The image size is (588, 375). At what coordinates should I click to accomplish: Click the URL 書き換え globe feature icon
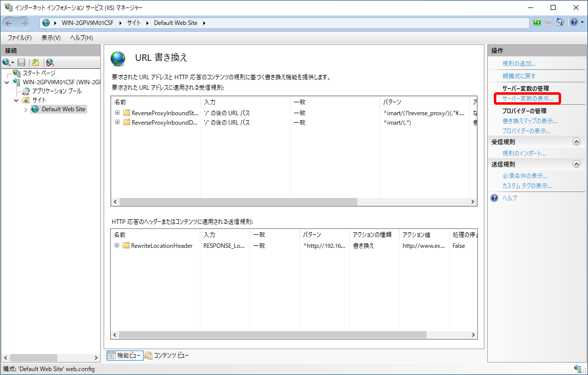coord(118,58)
